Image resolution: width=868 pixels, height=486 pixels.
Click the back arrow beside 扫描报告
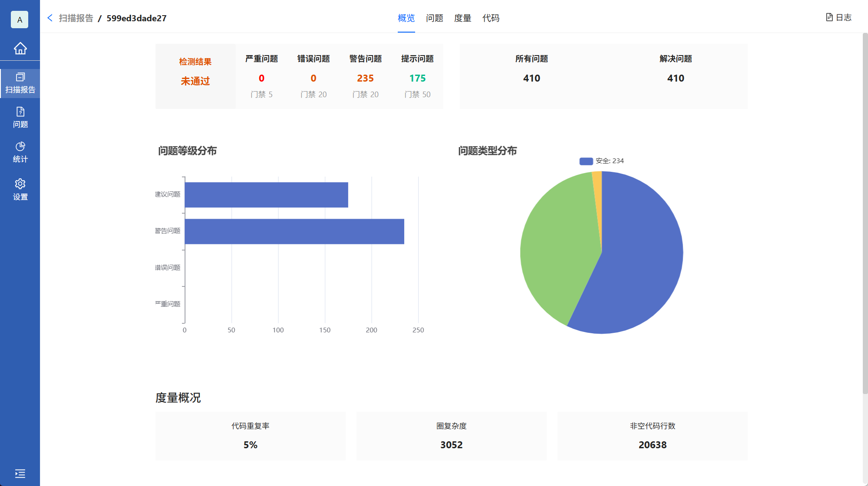pyautogui.click(x=50, y=18)
